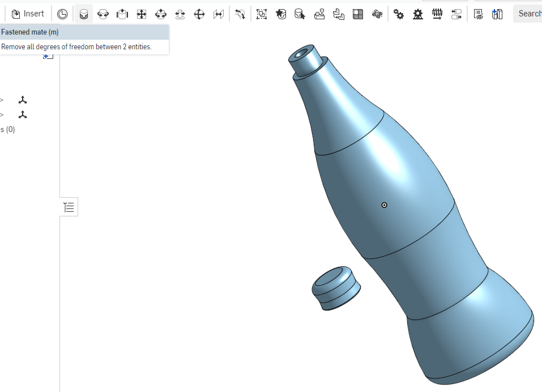Viewport: 542px width, 392px height.
Task: Select the Parallel mate tool
Action: pos(219,13)
